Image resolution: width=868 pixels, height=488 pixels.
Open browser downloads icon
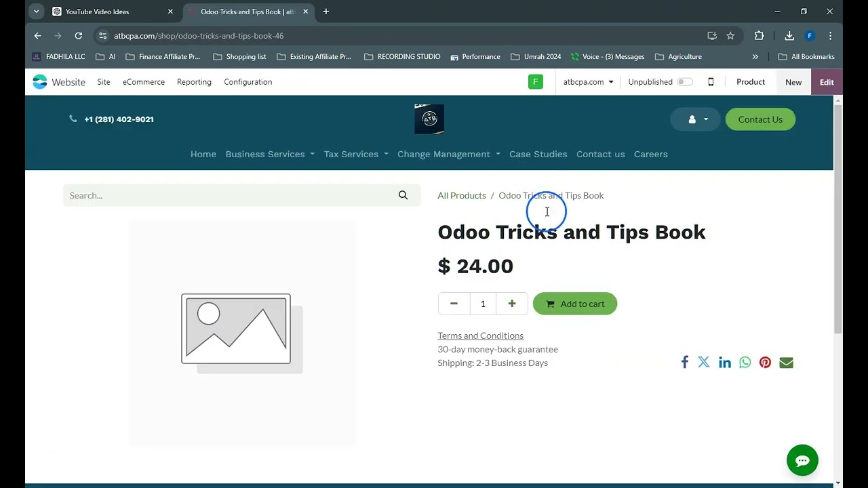[789, 36]
